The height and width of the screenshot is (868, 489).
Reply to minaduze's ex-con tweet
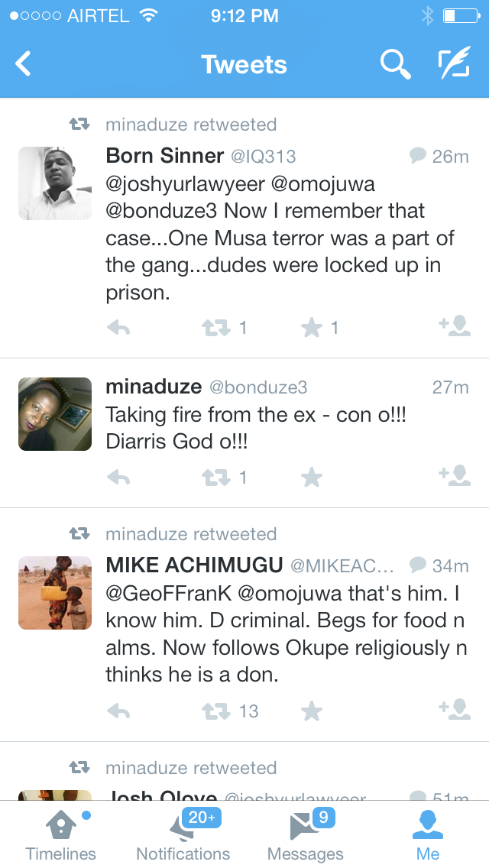118,478
